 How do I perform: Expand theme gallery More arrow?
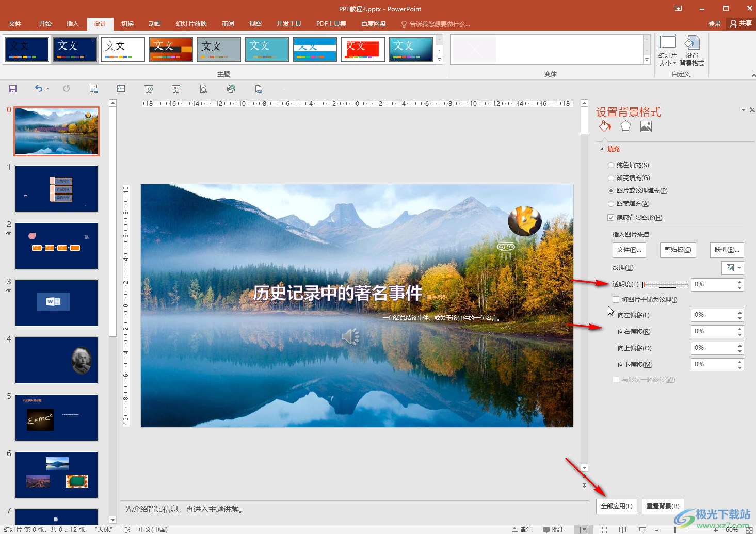coord(440,60)
